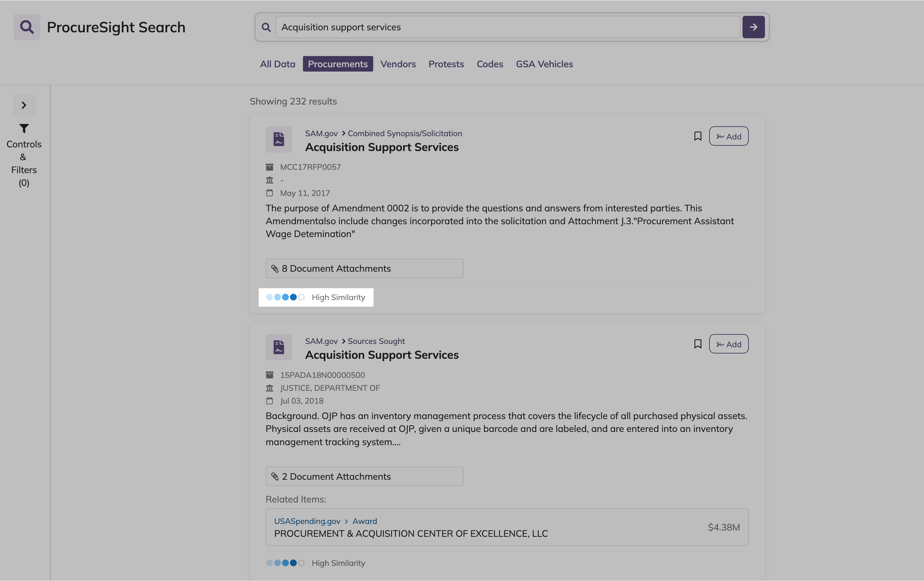Click the $4.38M award amount

point(724,527)
